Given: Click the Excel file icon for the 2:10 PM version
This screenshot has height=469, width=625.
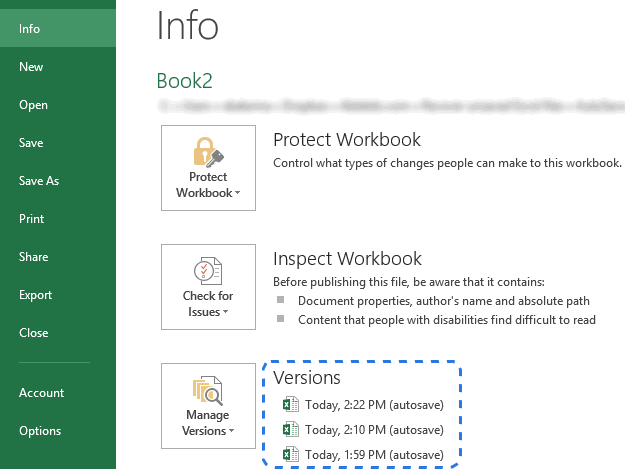Looking at the screenshot, I should pos(291,430).
